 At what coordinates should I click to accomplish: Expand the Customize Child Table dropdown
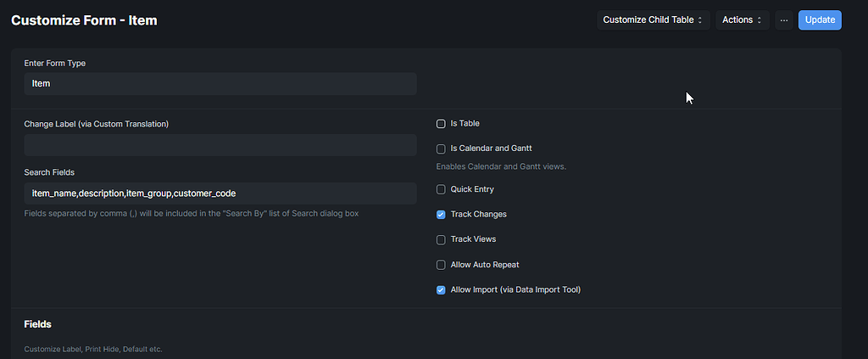click(653, 20)
